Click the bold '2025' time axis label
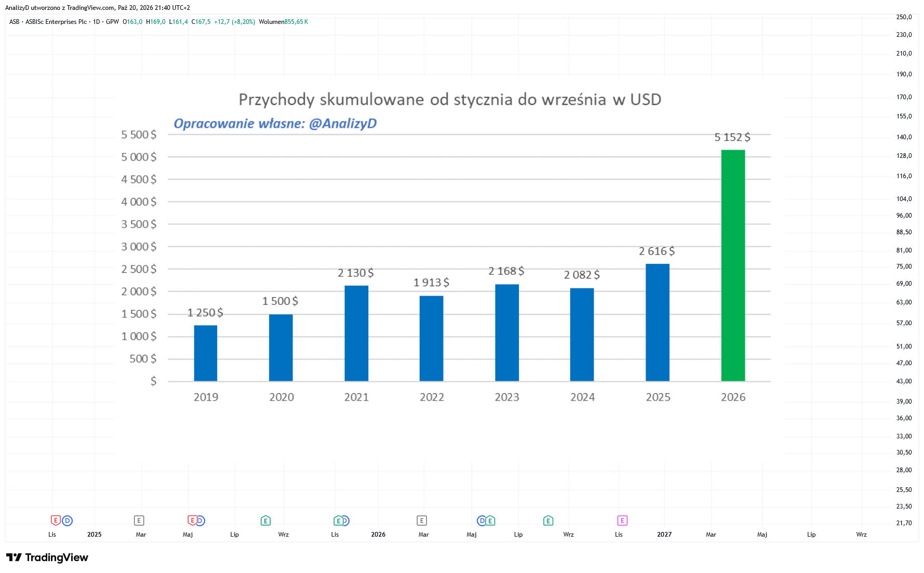Screen dimensions: 924x573 95,535
